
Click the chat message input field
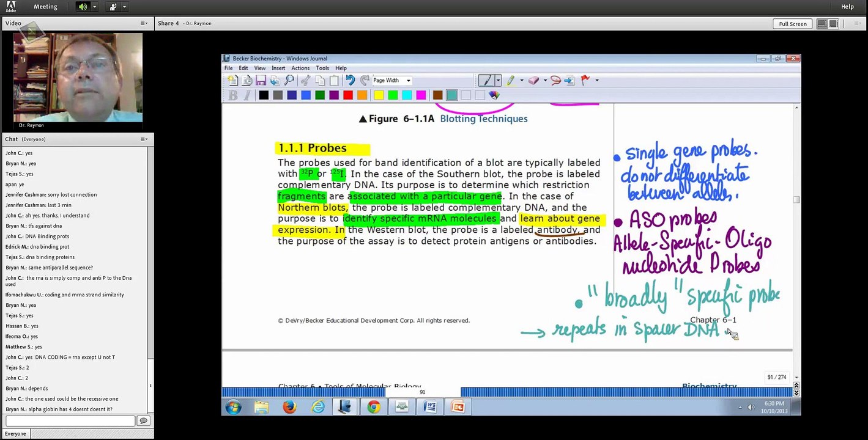70,421
